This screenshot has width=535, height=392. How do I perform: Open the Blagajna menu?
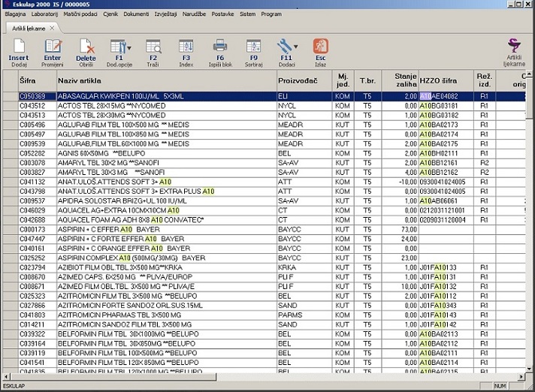15,14
